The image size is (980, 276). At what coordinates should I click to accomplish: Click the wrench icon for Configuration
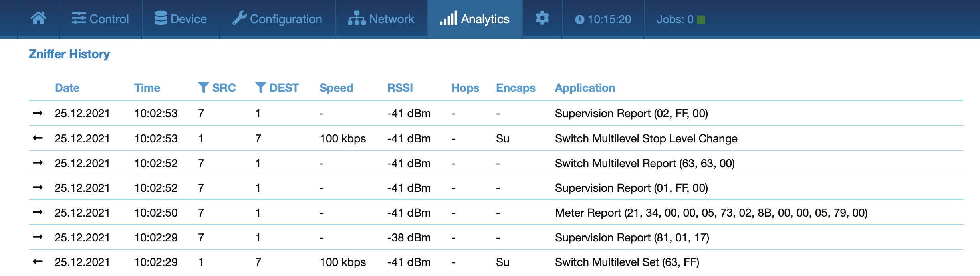239,18
